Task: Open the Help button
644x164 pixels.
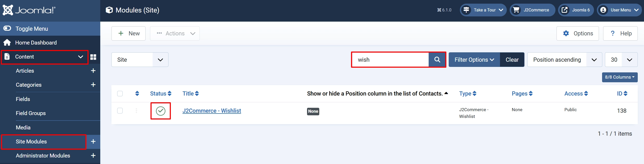Action: pyautogui.click(x=620, y=33)
